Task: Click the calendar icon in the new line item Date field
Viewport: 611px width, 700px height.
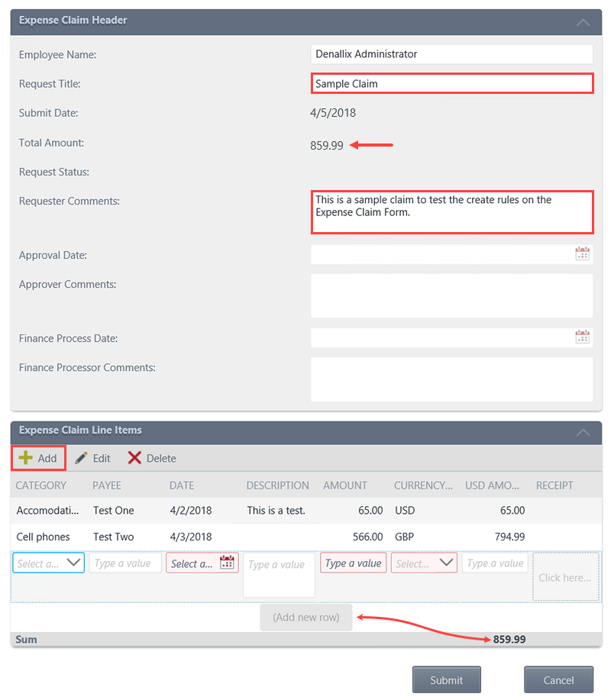Action: click(x=226, y=561)
